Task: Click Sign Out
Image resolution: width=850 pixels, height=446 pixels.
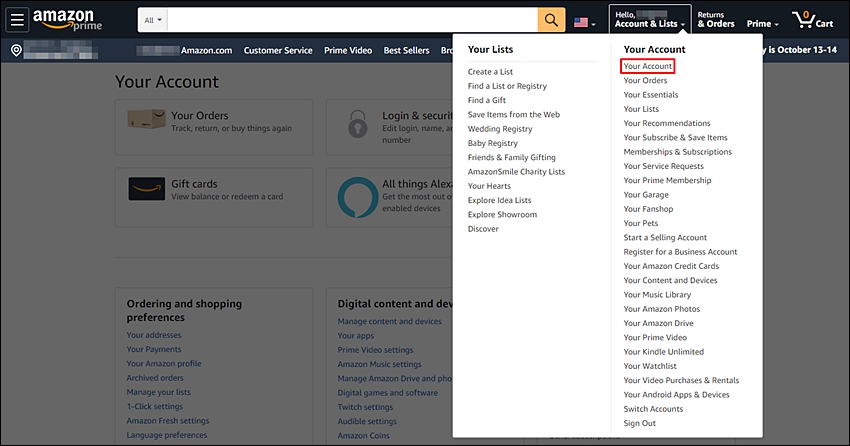Action: 640,423
